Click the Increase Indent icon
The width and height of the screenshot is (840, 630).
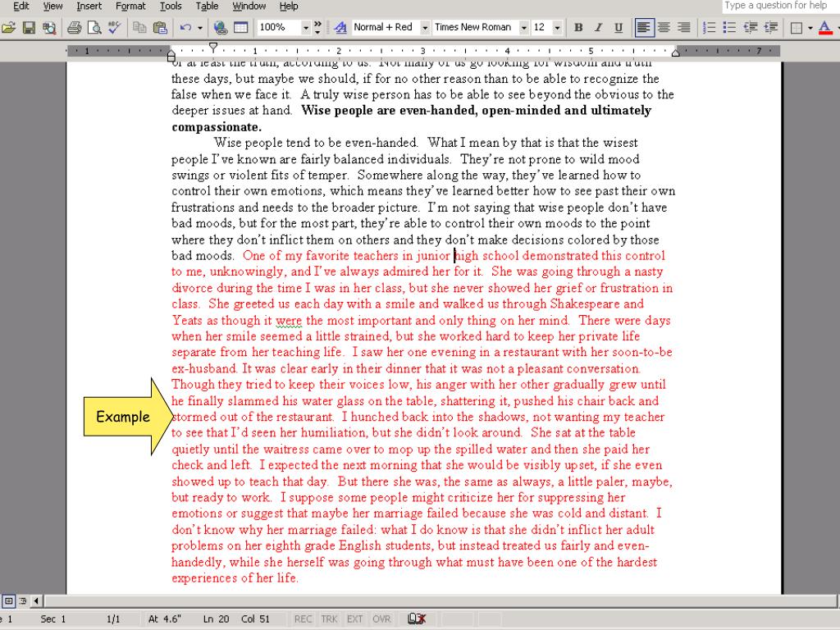770,27
